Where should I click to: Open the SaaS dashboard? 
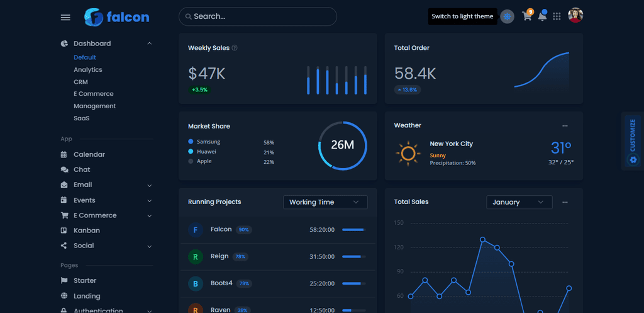[81, 118]
